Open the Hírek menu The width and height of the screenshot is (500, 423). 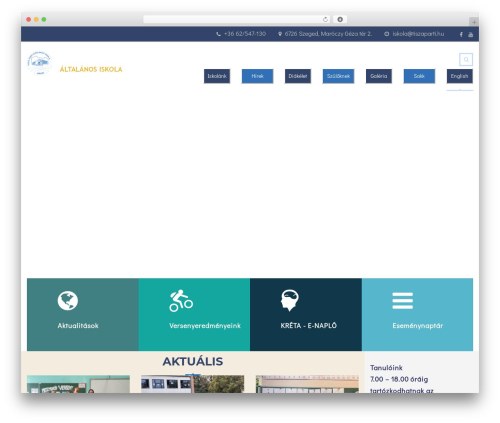pos(257,76)
